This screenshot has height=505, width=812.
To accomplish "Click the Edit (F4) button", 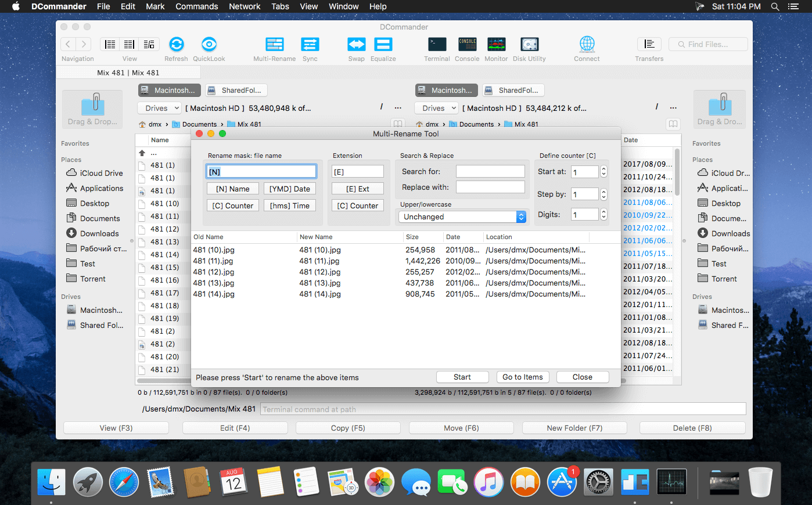I will [x=235, y=428].
